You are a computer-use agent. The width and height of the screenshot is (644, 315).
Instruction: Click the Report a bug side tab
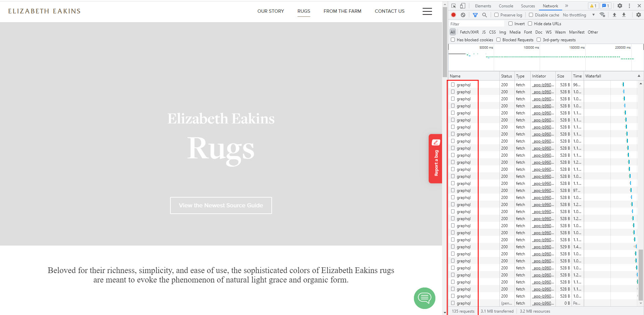coord(435,159)
